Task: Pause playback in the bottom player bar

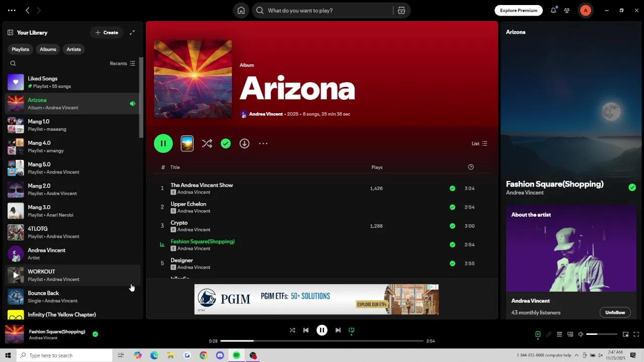Action: (322, 330)
